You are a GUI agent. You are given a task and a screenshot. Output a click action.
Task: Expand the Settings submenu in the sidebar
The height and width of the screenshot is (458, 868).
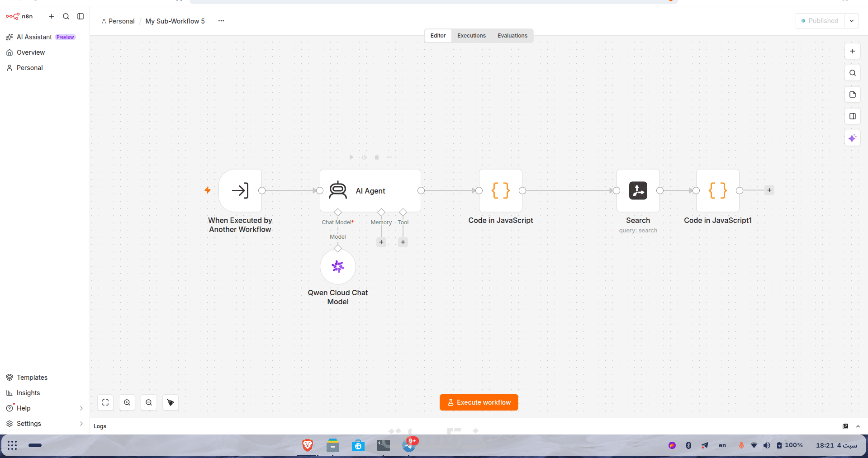[x=81, y=424]
